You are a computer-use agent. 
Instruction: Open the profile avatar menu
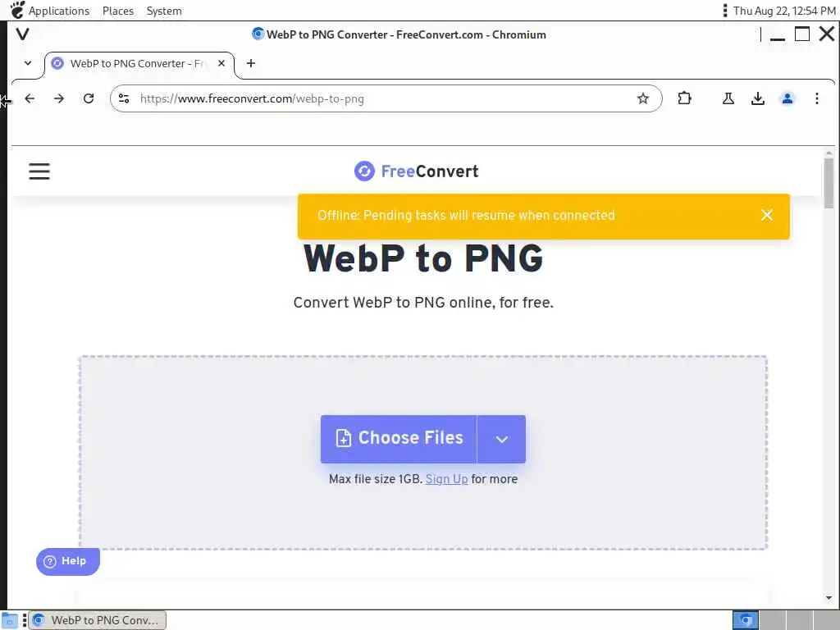[x=787, y=98]
